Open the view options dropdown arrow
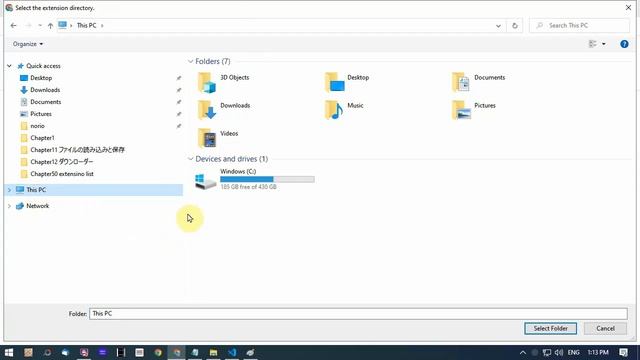640x360 pixels. coord(604,44)
